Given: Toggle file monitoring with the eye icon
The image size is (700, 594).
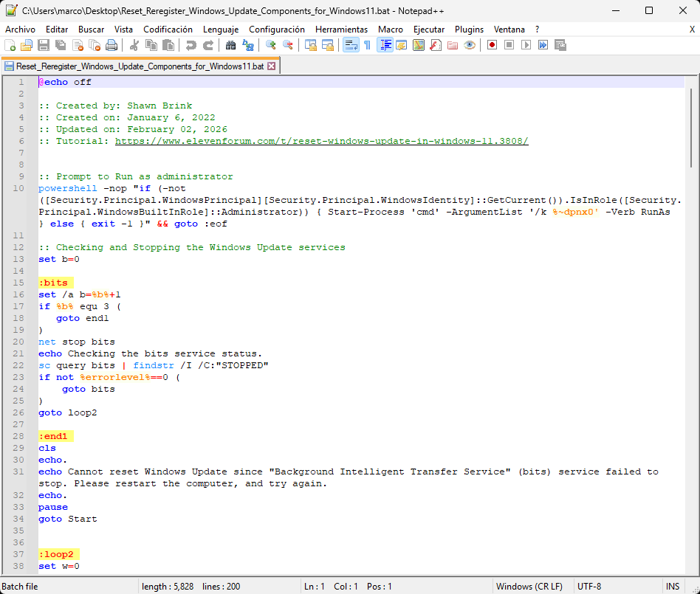Looking at the screenshot, I should click(x=469, y=45).
